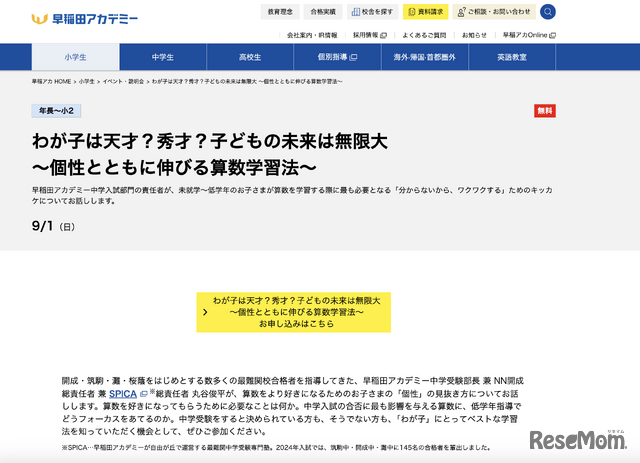Viewport: 640px width, 463px height.
Task: Click yellow お申し込みはこちら application banner
Action: pos(296,312)
